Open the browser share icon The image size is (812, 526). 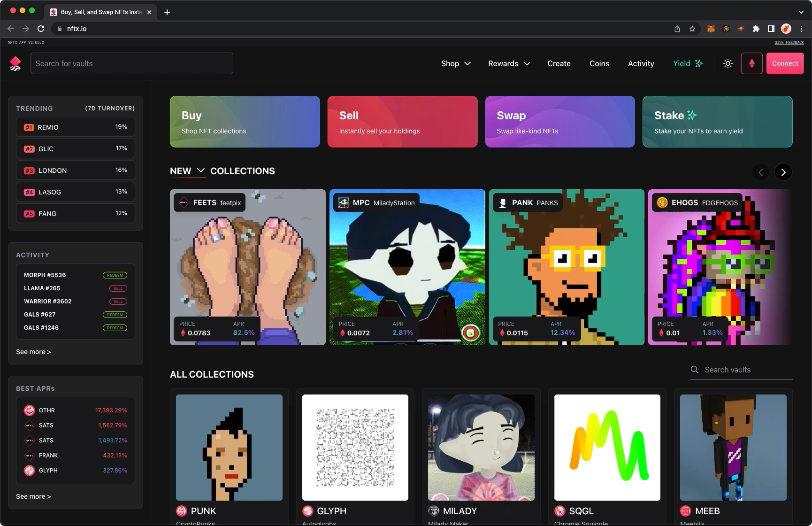(677, 29)
